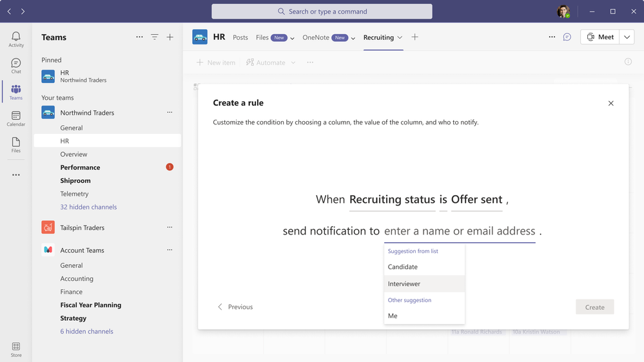Open Teams panel more options
644x362 pixels.
click(140, 37)
